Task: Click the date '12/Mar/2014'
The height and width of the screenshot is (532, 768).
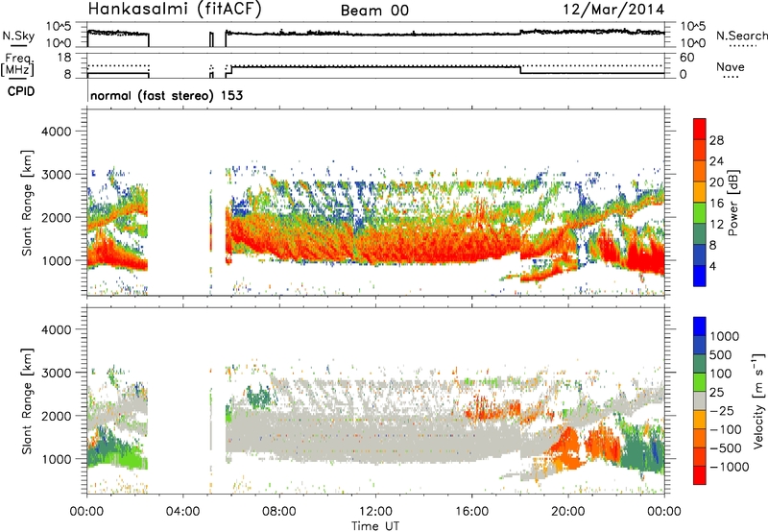Action: click(613, 9)
